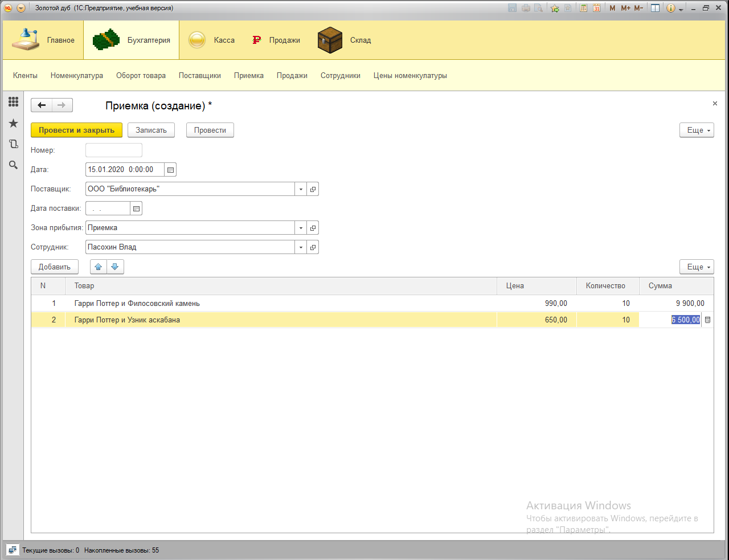Click the Дата поставки input field
Viewport: 729px width, 560px height.
coord(108,209)
